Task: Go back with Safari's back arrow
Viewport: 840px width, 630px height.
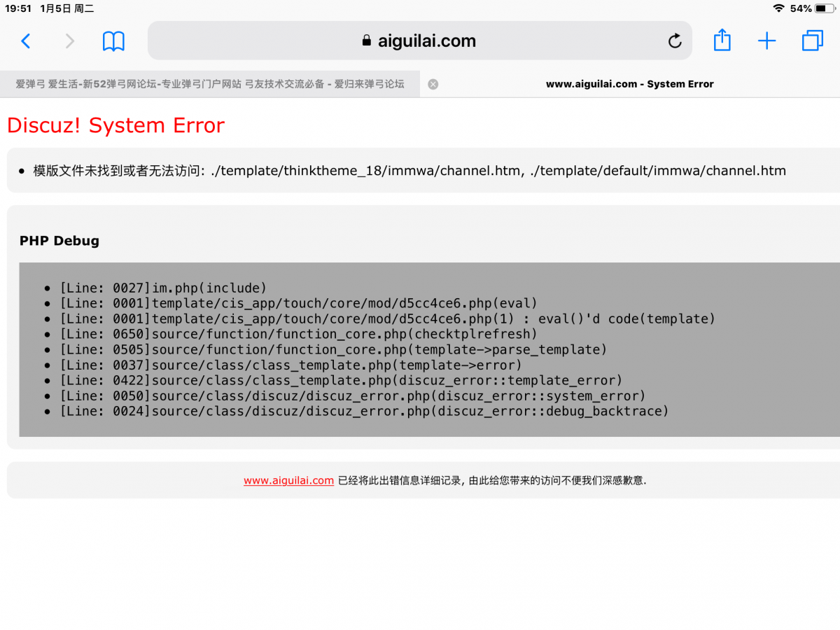Action: [x=26, y=41]
